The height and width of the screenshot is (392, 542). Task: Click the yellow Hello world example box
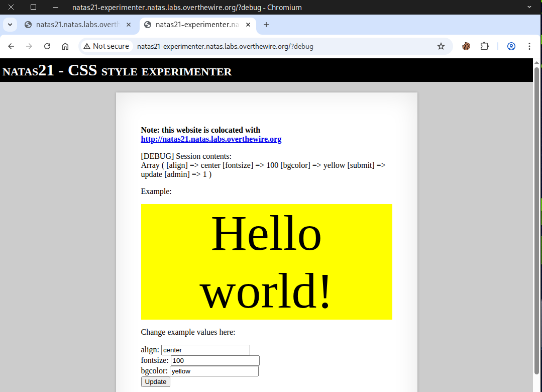pyautogui.click(x=266, y=261)
